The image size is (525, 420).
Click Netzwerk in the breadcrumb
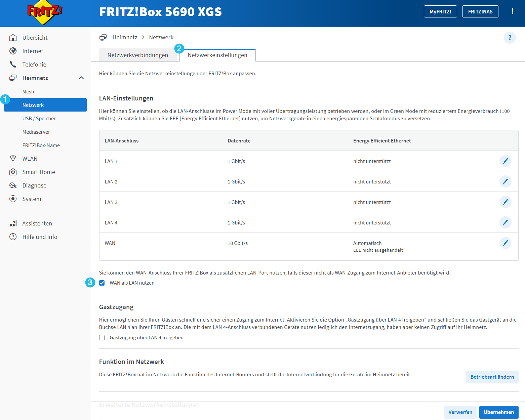click(x=161, y=37)
